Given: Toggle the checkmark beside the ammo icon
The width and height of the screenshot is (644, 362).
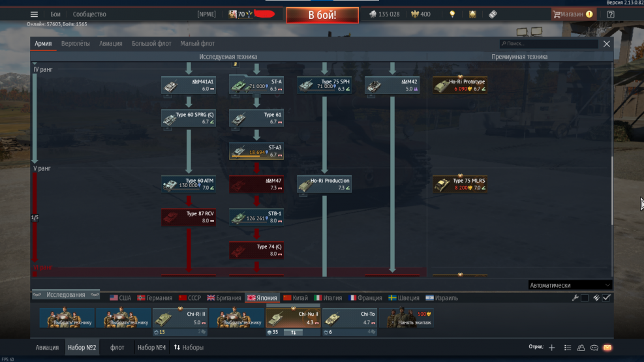Looking at the screenshot, I should 606,298.
